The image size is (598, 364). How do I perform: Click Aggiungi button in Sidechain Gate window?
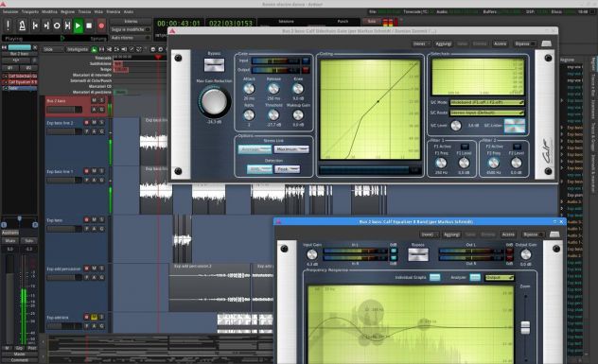(x=444, y=43)
